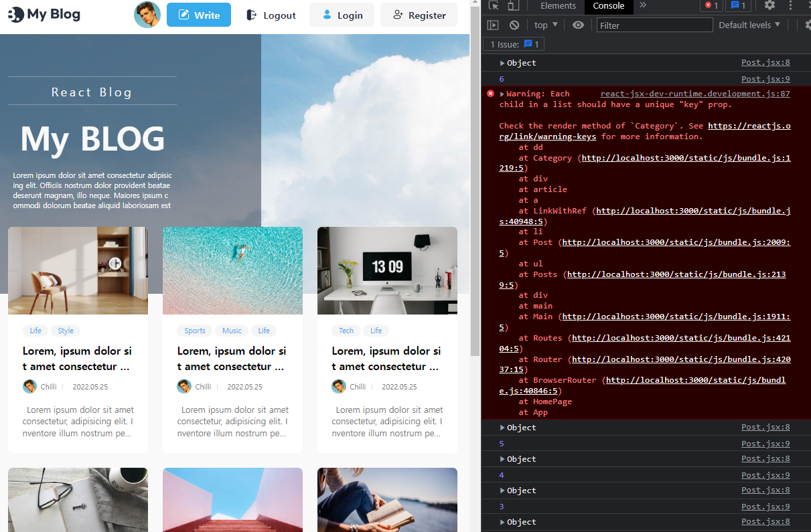This screenshot has height=532, width=811.
Task: Open the top JavaScript context dropdown
Action: [x=545, y=25]
